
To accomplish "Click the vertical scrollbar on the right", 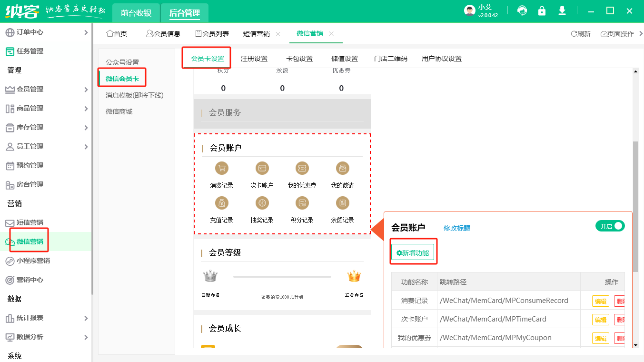I will tap(635, 205).
